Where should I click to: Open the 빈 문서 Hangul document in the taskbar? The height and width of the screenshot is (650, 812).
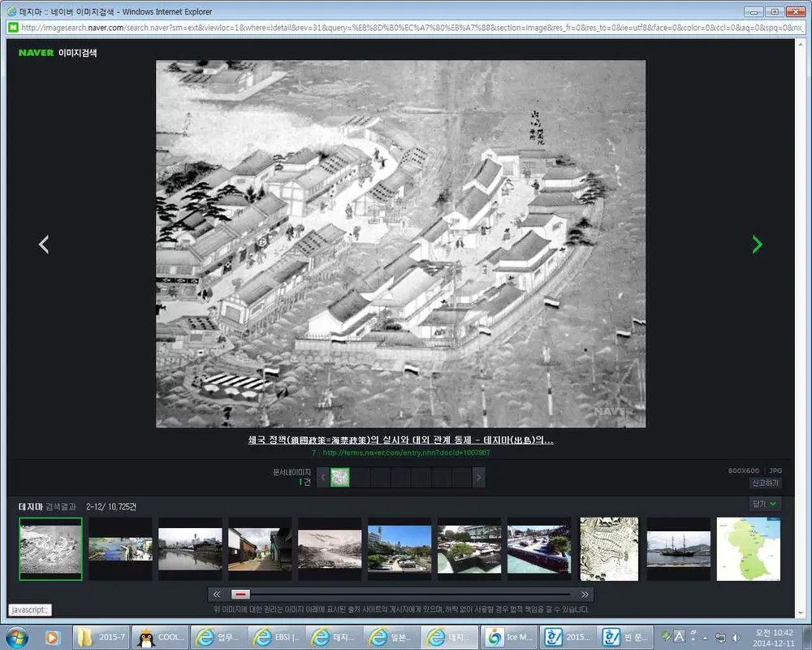pyautogui.click(x=625, y=637)
